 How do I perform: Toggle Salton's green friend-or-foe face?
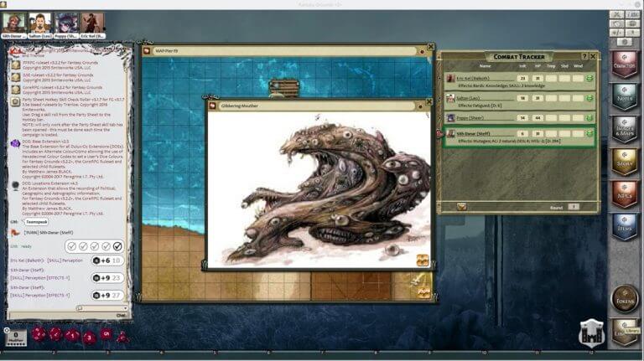[589, 98]
